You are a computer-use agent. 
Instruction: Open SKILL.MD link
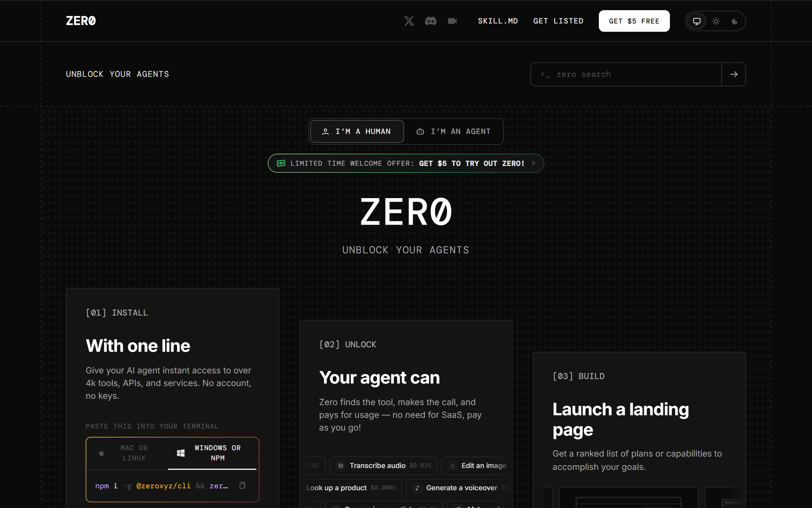click(498, 21)
